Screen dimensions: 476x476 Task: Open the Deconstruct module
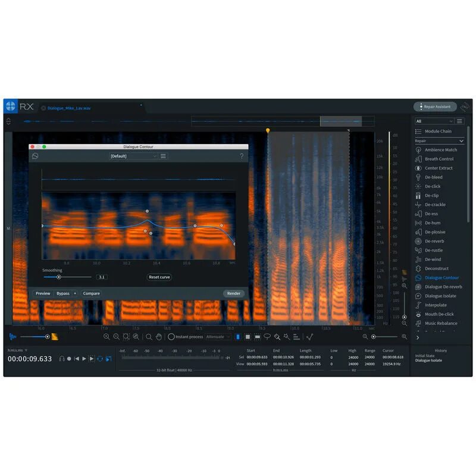tap(432, 268)
